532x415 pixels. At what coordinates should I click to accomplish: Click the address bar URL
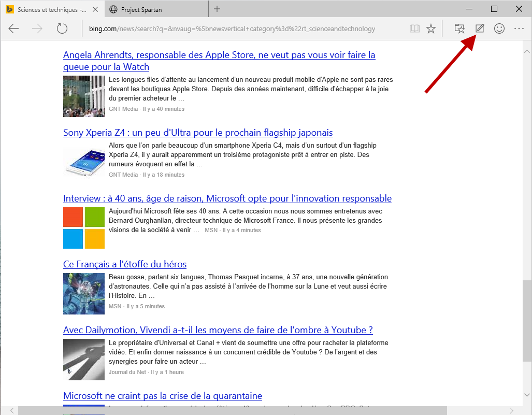point(232,29)
